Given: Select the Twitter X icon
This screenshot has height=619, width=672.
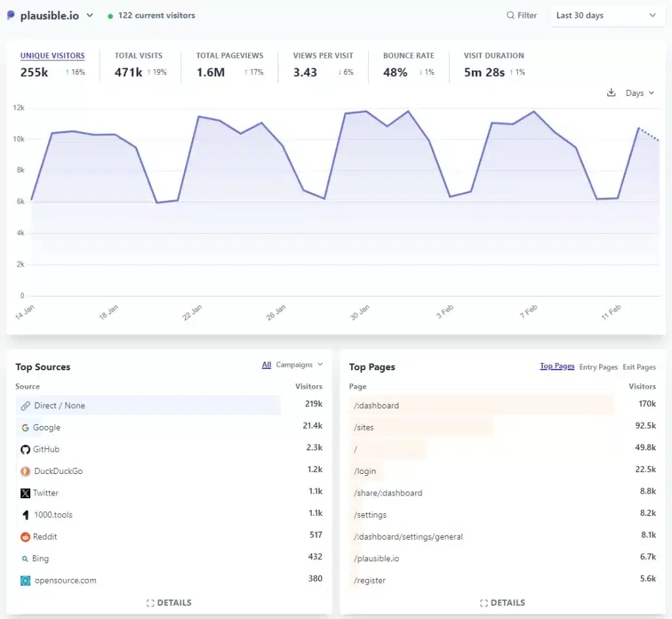Looking at the screenshot, I should click(26, 493).
